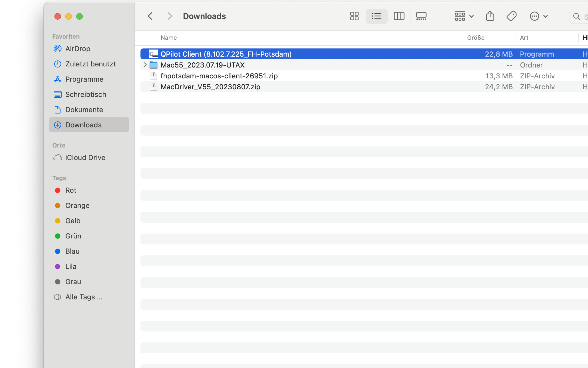
Task: Click the Tags icon in toolbar
Action: click(512, 16)
